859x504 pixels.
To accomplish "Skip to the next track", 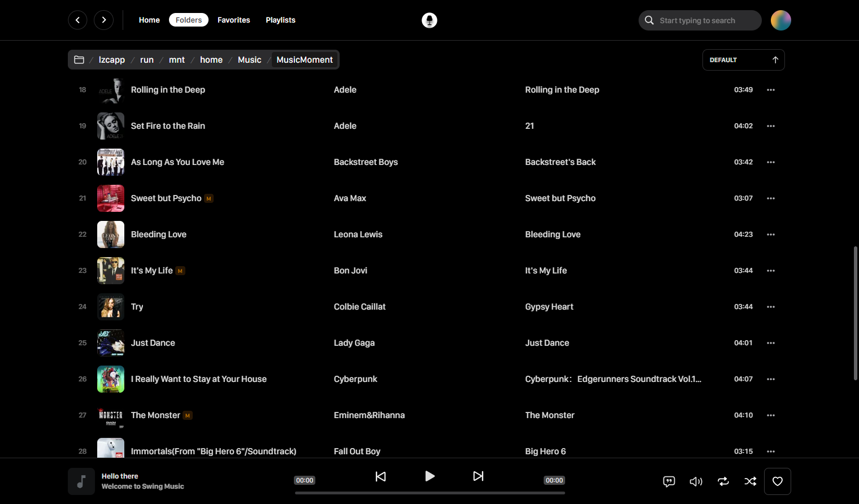I will pos(478,476).
